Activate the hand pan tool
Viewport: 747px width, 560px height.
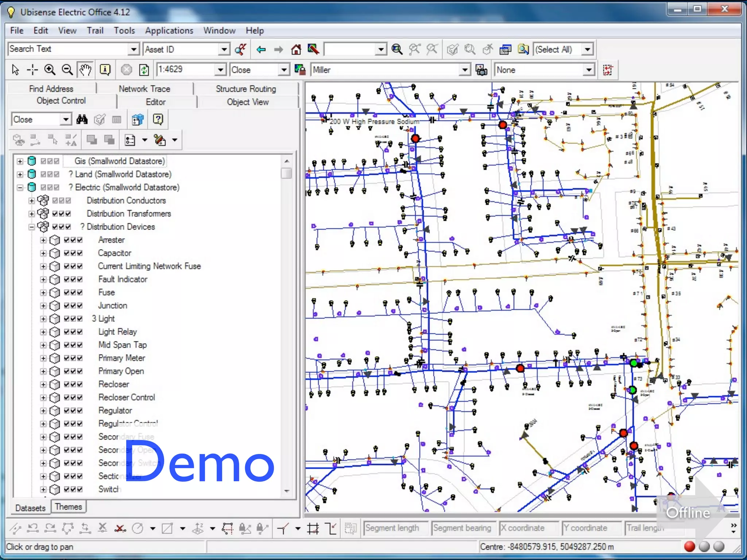[x=85, y=70]
